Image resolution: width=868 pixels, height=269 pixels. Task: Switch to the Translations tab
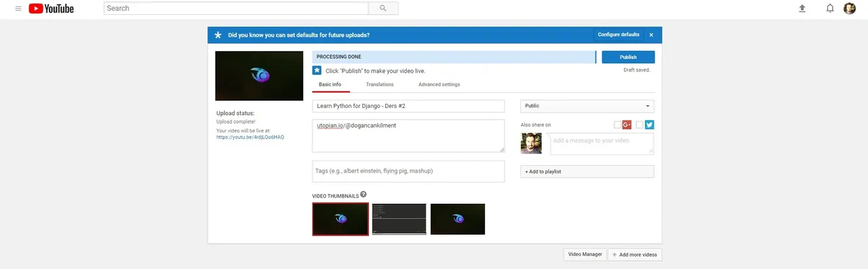point(380,84)
